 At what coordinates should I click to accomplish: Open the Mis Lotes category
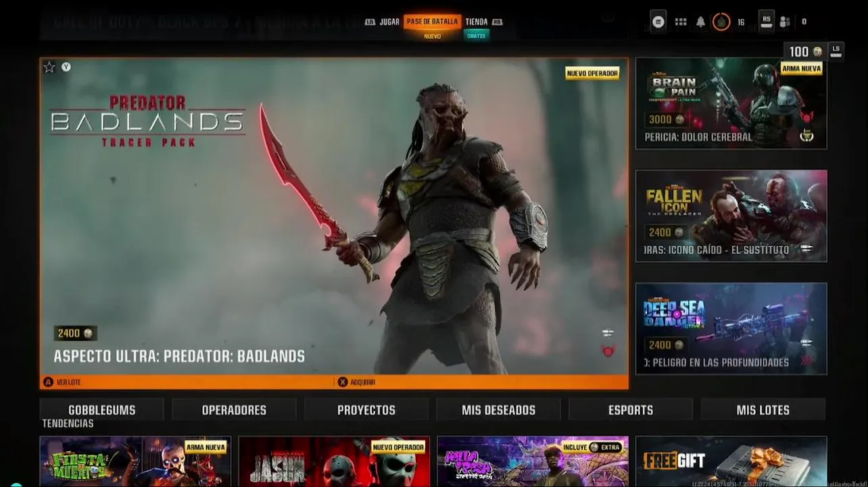point(763,410)
